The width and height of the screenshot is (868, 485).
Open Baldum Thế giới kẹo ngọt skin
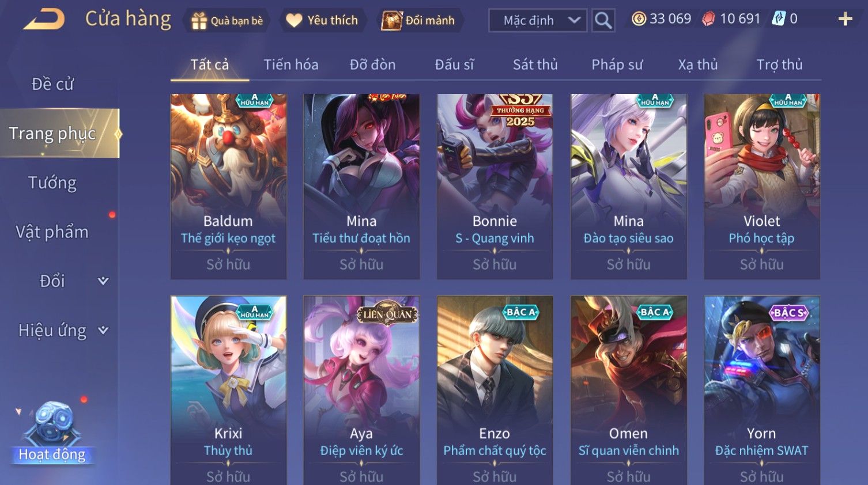(x=228, y=187)
